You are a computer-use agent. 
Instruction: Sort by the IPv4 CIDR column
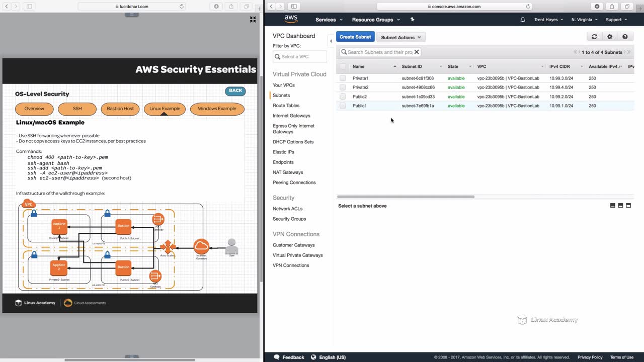pos(566,66)
